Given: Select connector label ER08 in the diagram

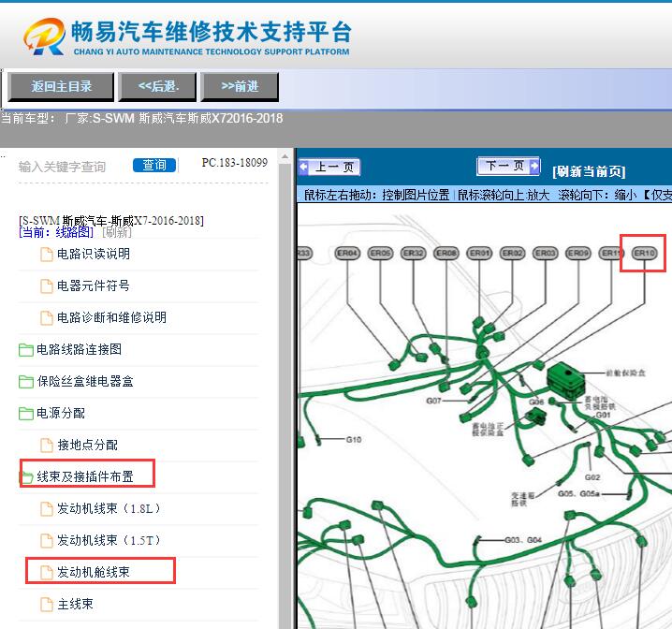Looking at the screenshot, I should click(x=446, y=253).
